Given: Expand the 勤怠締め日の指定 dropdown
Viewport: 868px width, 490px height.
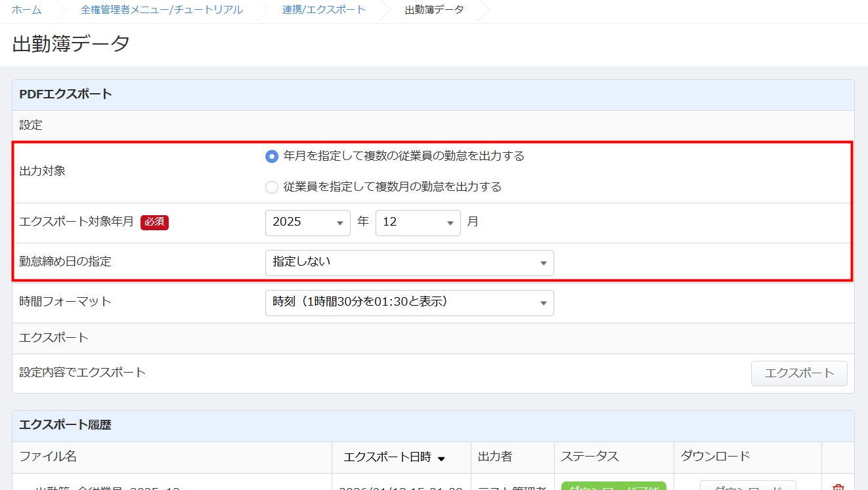Looking at the screenshot, I should 409,262.
